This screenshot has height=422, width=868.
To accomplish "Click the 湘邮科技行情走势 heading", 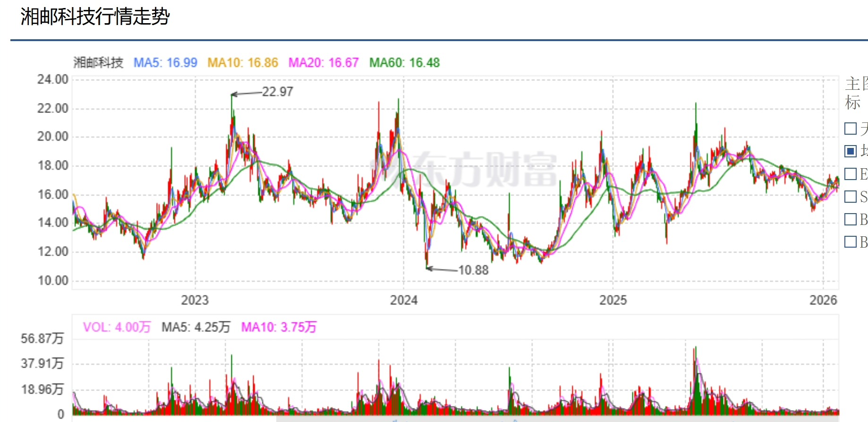I will (x=95, y=17).
